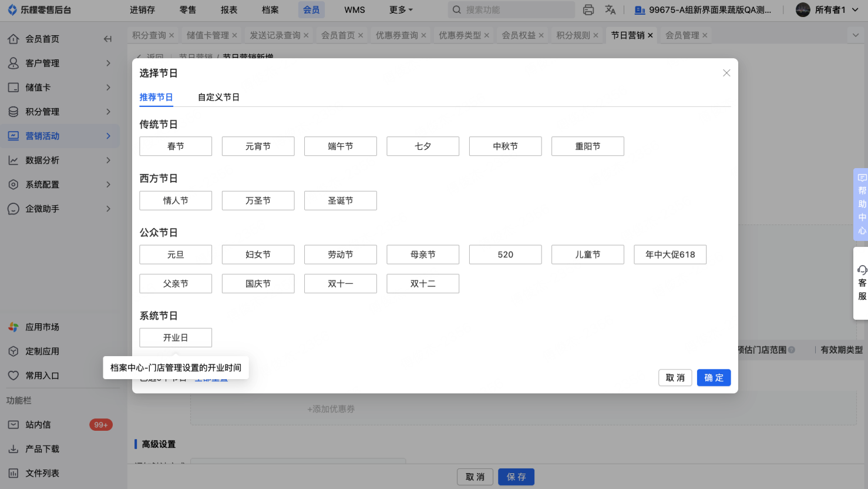The height and width of the screenshot is (489, 868).
Task: Close the 选择节日 dialog with X
Action: (726, 73)
